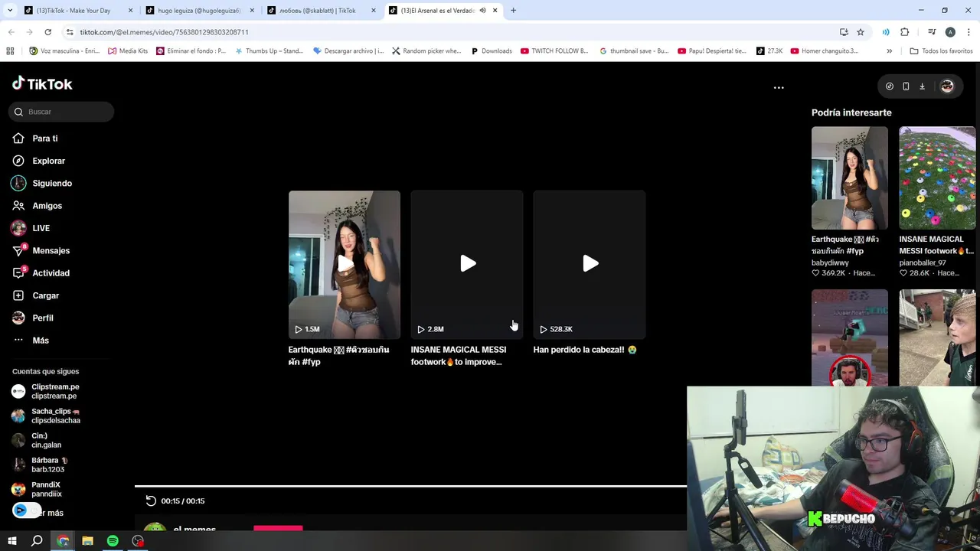
Task: Click the babydiwwy username
Action: pos(830,262)
